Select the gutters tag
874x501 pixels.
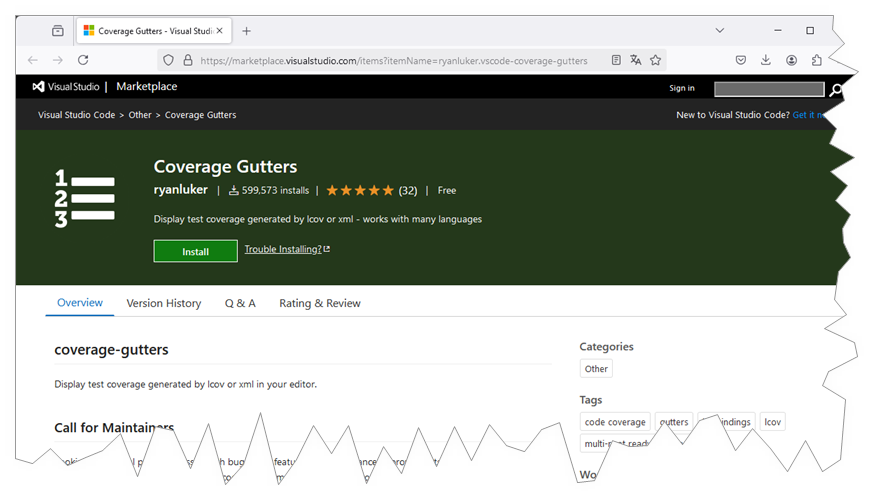tap(674, 422)
